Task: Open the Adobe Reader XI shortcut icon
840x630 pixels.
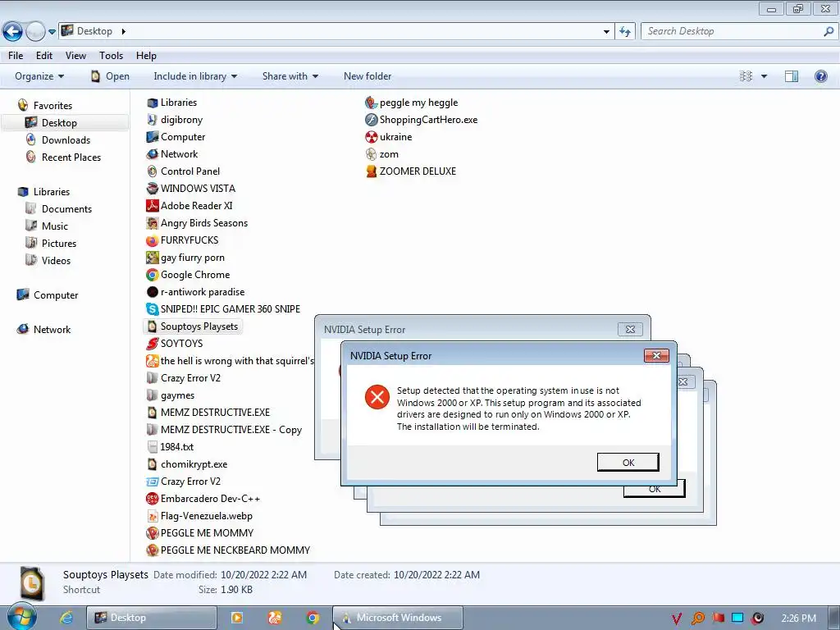Action: 152,206
